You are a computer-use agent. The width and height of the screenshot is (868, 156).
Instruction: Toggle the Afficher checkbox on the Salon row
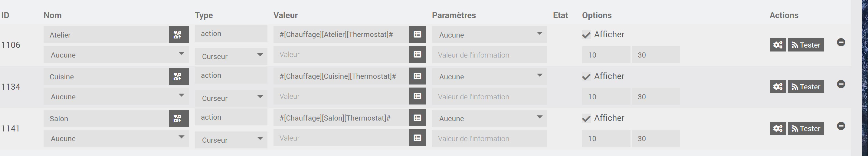click(586, 118)
